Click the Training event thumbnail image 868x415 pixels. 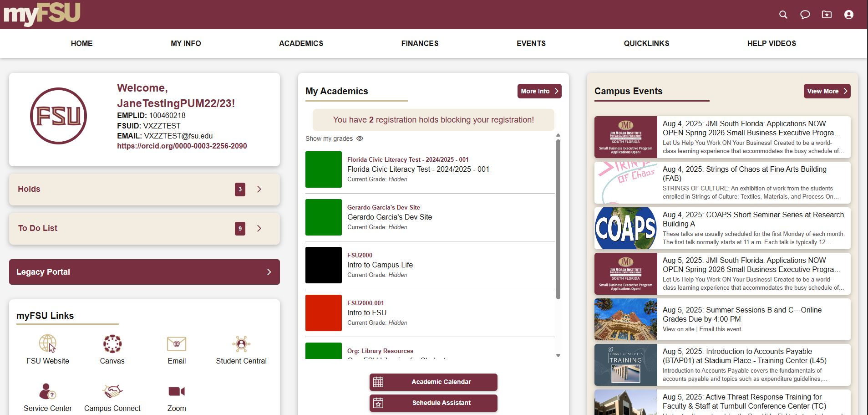(x=626, y=365)
